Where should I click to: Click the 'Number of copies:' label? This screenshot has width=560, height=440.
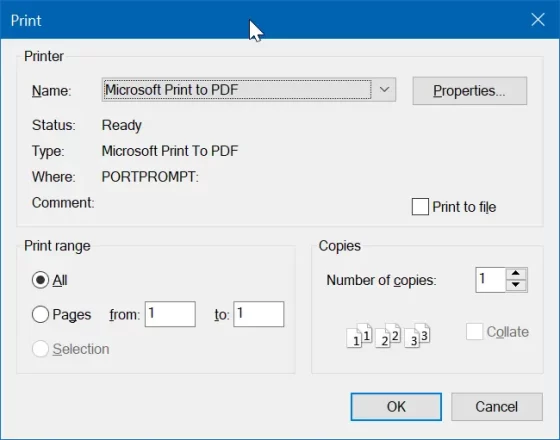[381, 280]
